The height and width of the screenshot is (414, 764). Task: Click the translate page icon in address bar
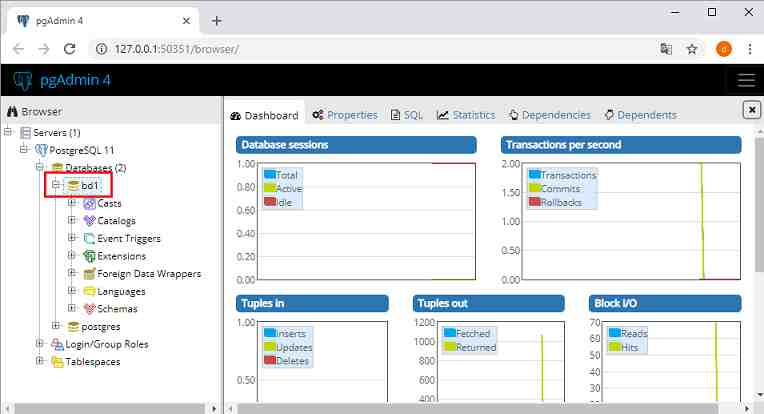click(x=666, y=49)
